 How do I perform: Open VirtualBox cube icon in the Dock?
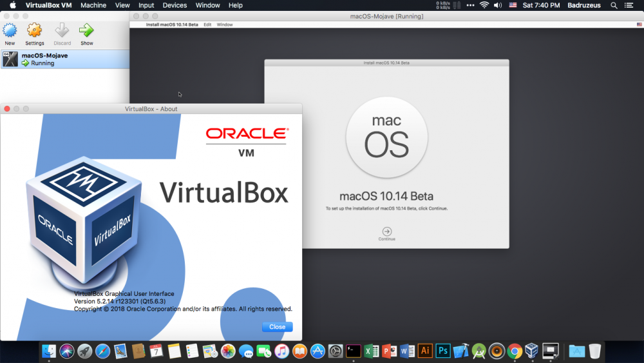pyautogui.click(x=532, y=351)
